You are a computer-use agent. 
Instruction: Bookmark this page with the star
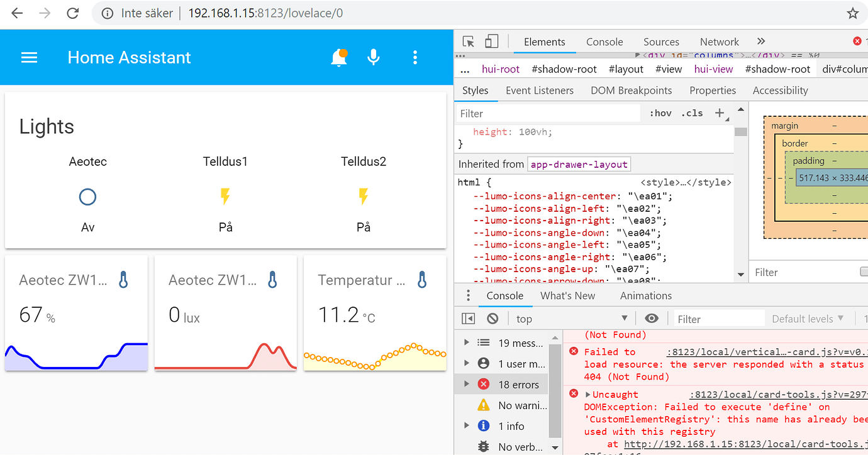852,13
